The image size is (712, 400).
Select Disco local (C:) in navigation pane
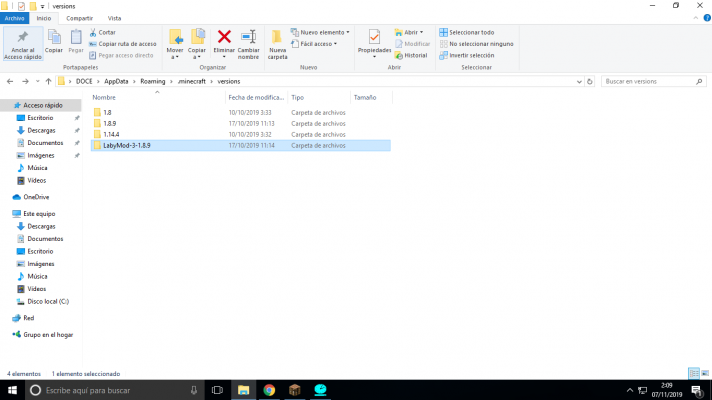48,300
